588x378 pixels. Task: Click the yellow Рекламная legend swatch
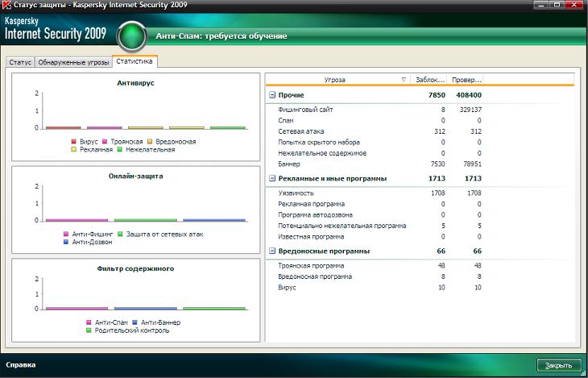coord(74,150)
